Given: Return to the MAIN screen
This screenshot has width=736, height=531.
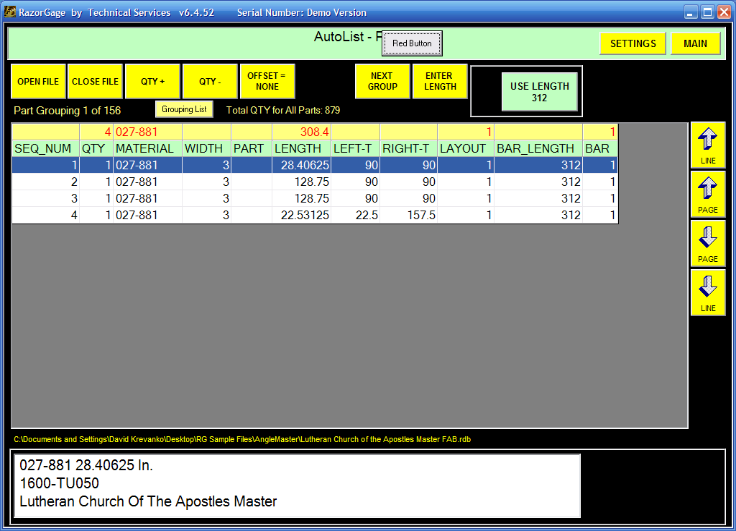Looking at the screenshot, I should [695, 44].
